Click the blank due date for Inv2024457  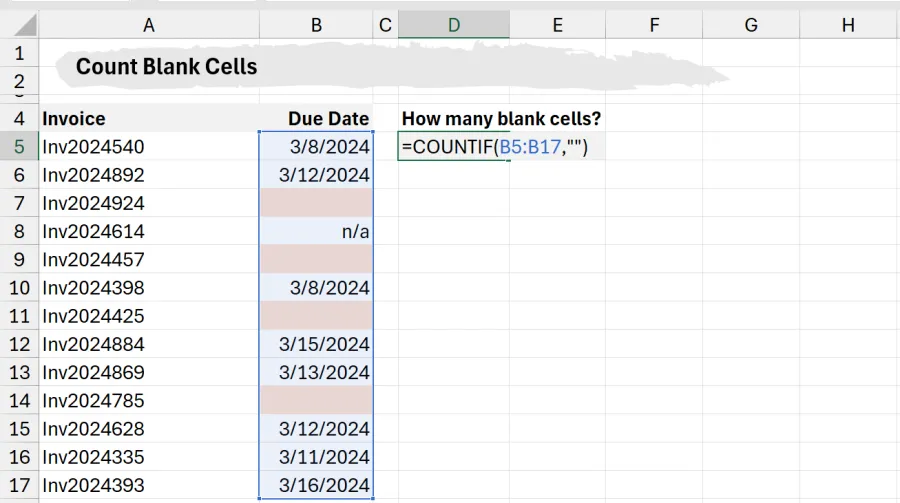click(x=316, y=259)
